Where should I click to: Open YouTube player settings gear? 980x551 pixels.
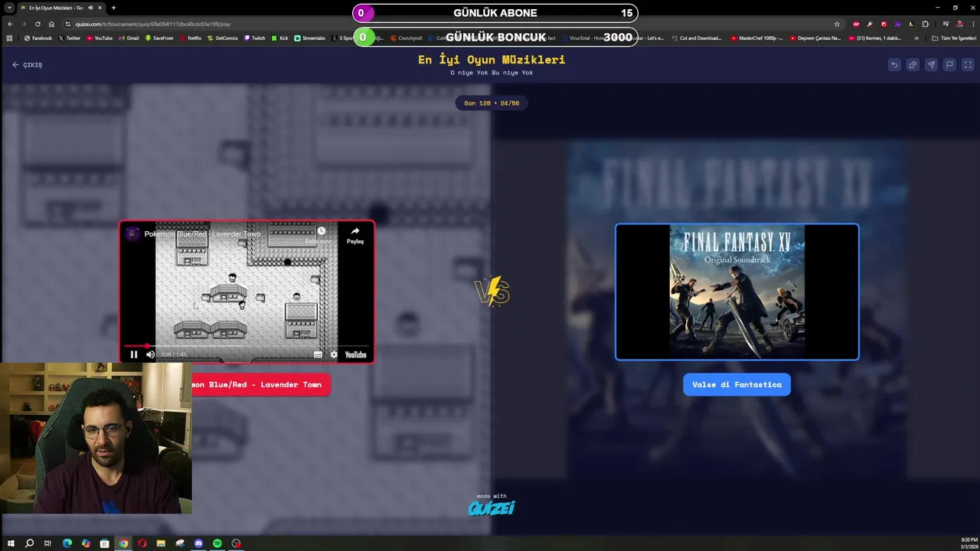tap(334, 354)
